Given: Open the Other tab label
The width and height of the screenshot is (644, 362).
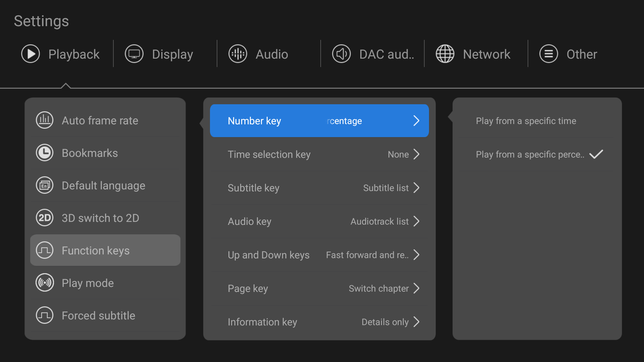Looking at the screenshot, I should pyautogui.click(x=582, y=54).
